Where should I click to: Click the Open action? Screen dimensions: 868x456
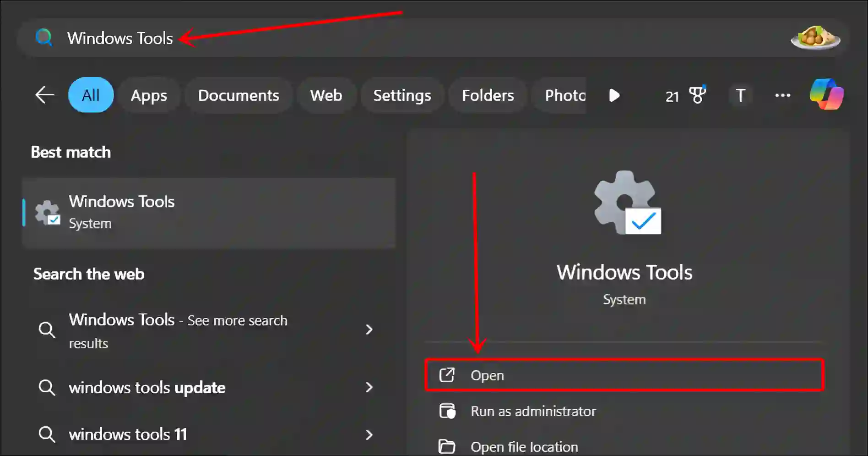(x=624, y=375)
